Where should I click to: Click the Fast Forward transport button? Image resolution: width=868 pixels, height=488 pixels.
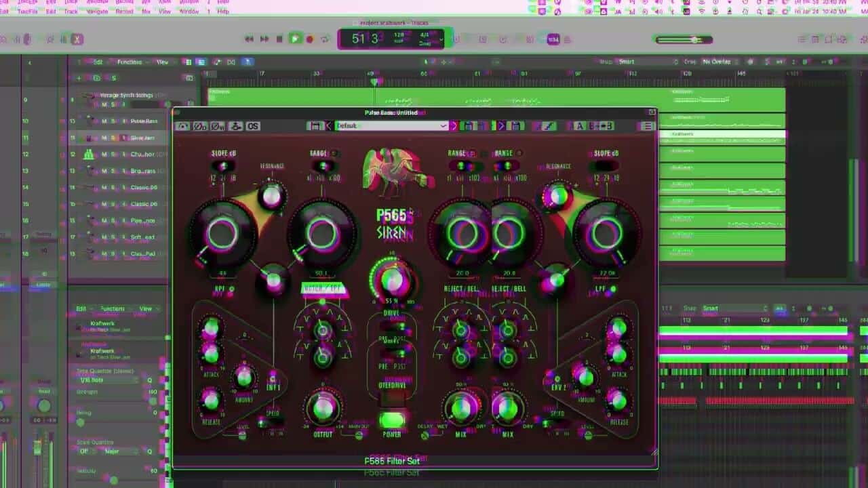coord(264,39)
